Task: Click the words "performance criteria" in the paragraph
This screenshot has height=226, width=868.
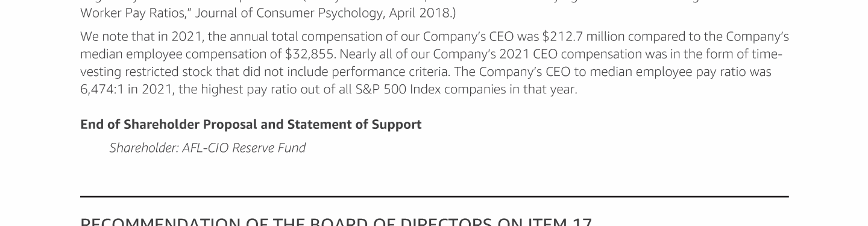Action: [x=389, y=72]
